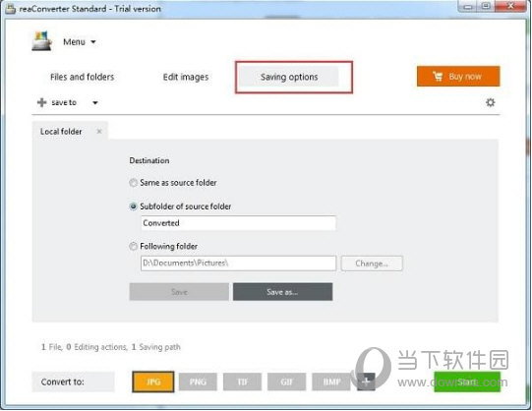Viewport: 532px width, 411px height.
Task: Maximize the reaConverter window
Action: coord(486,6)
